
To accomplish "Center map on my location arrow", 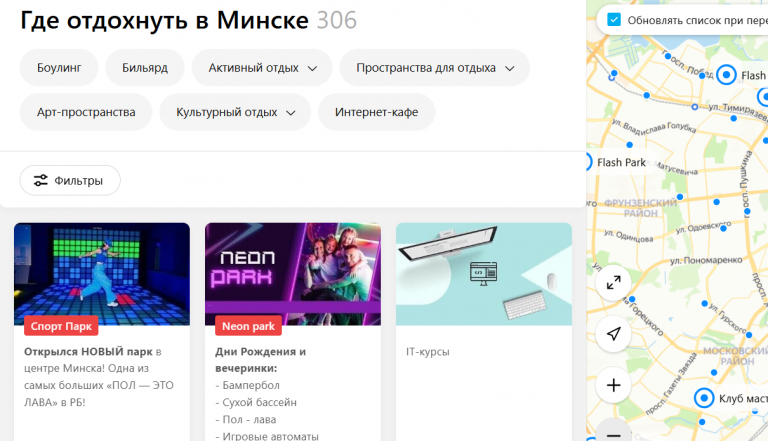I will click(613, 334).
